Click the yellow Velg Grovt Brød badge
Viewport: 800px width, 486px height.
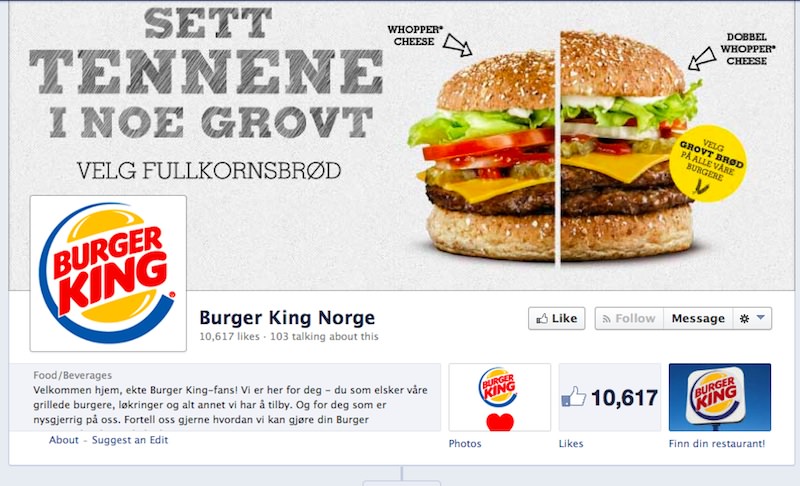708,163
